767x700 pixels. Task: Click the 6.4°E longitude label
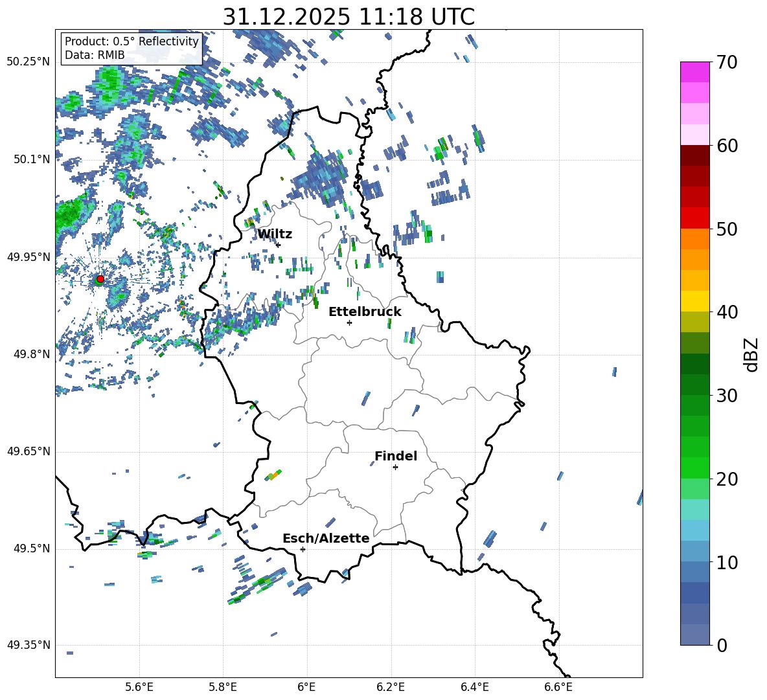(x=475, y=687)
